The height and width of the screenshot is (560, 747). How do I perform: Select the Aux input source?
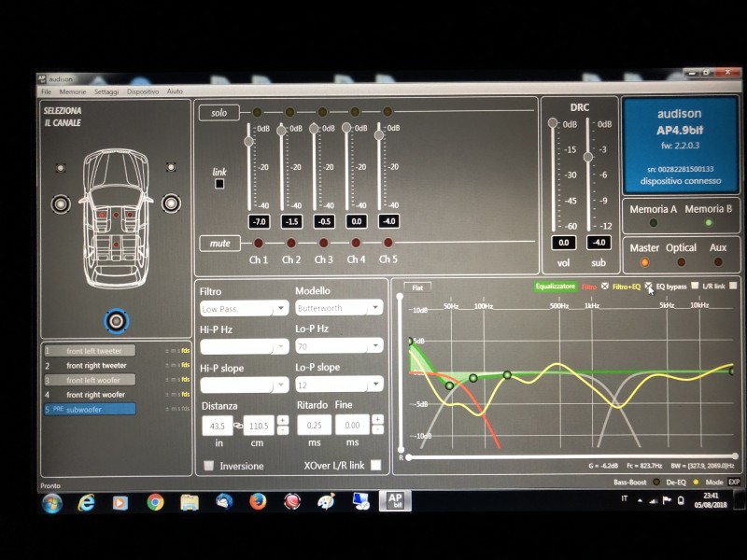718,261
